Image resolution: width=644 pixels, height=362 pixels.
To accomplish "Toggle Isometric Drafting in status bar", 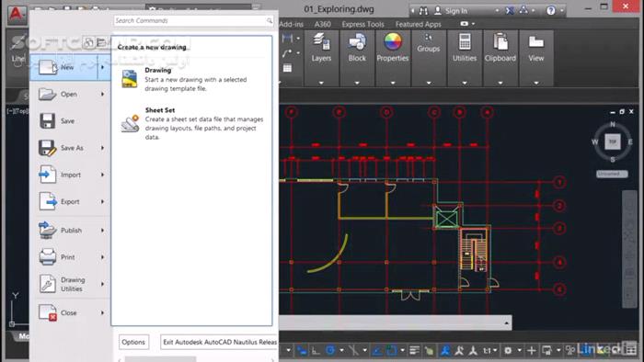I will tap(353, 351).
